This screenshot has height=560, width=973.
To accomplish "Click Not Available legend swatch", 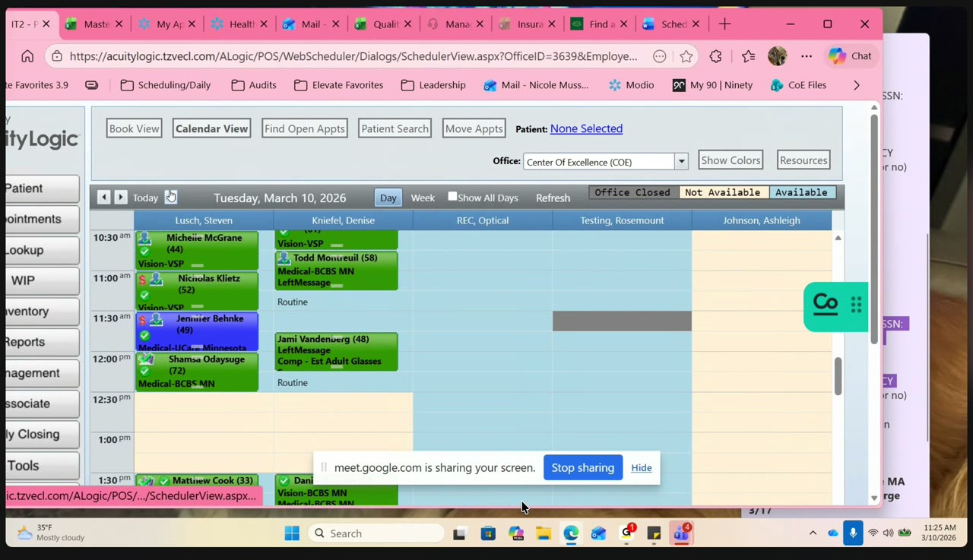I will [723, 192].
